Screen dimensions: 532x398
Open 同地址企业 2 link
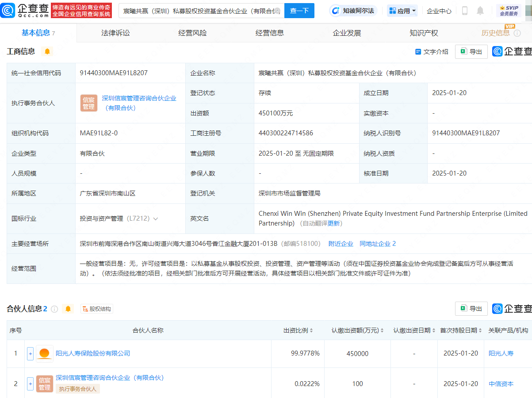(x=378, y=244)
